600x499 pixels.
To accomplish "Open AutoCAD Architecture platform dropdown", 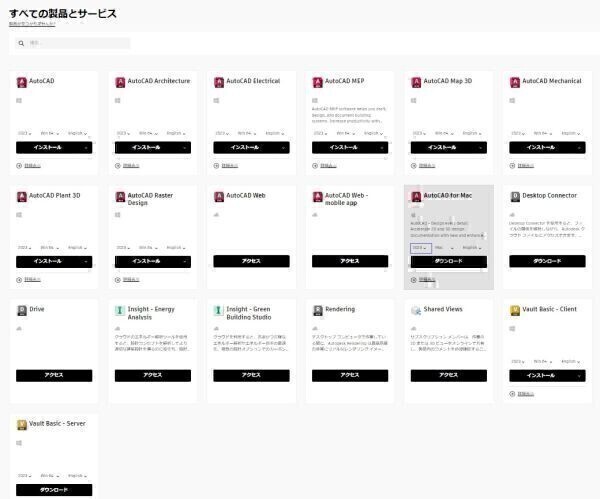I will point(148,133).
